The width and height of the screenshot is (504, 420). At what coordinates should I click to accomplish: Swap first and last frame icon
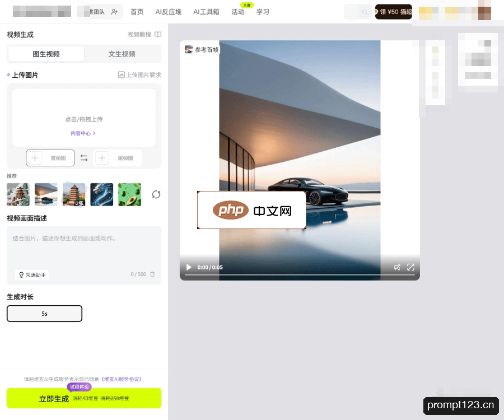pyautogui.click(x=84, y=158)
